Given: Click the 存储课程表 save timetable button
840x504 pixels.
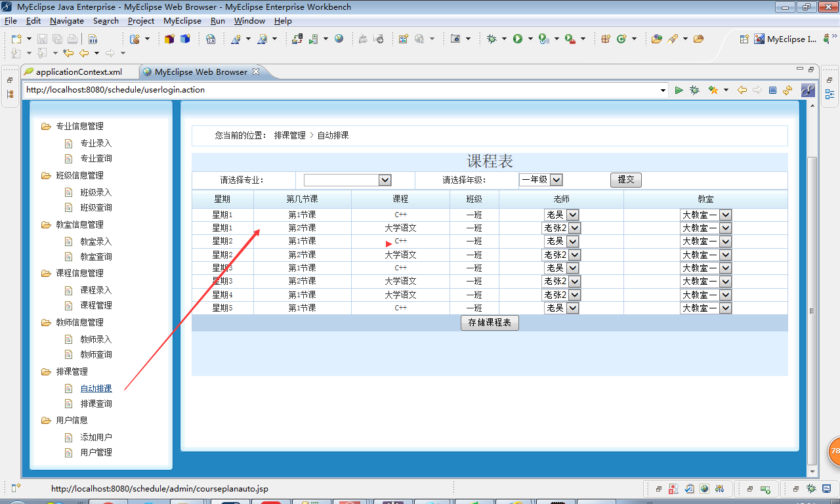Looking at the screenshot, I should tap(490, 322).
